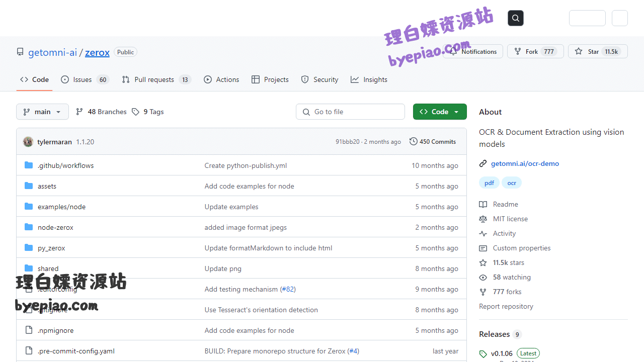View the 450 Commits history
644x362 pixels.
(433, 142)
